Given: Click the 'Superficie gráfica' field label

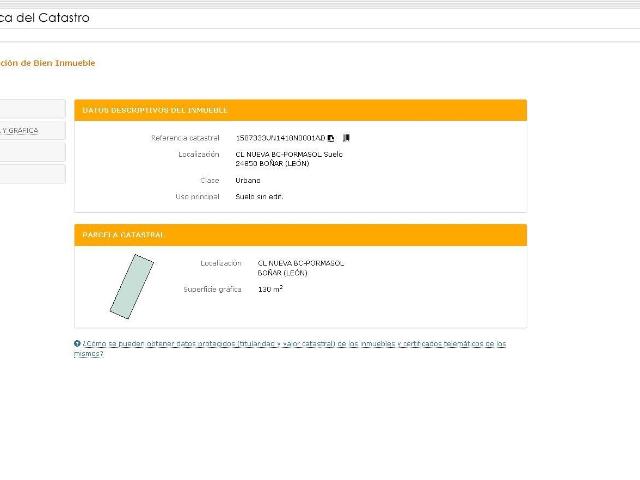Looking at the screenshot, I should tap(212, 289).
